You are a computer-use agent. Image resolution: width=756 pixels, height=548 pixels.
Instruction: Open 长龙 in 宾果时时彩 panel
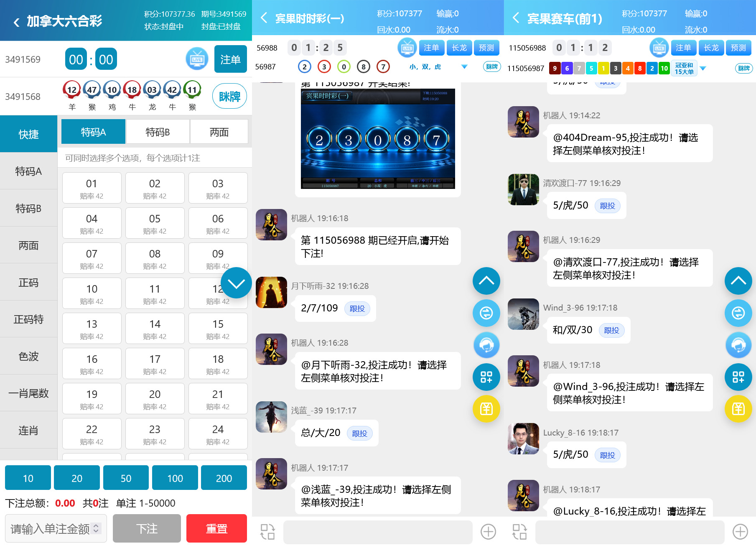pos(459,48)
